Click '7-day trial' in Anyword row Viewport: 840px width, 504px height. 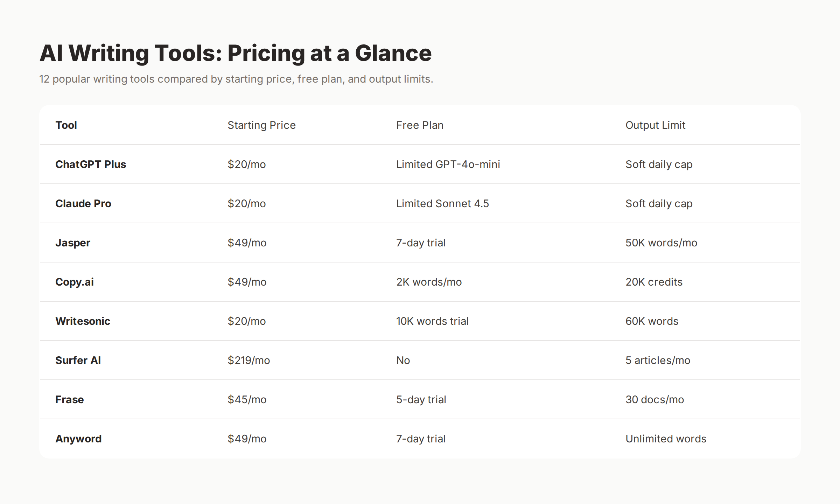click(x=421, y=439)
